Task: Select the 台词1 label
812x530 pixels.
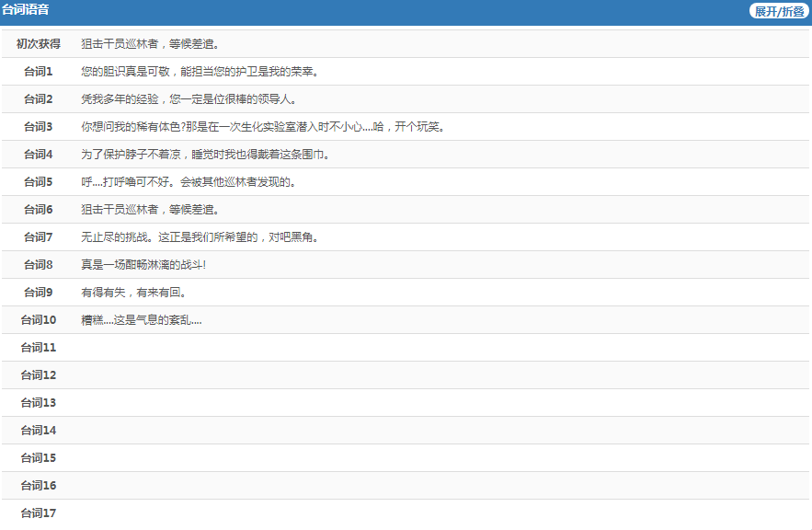Action: tap(39, 72)
